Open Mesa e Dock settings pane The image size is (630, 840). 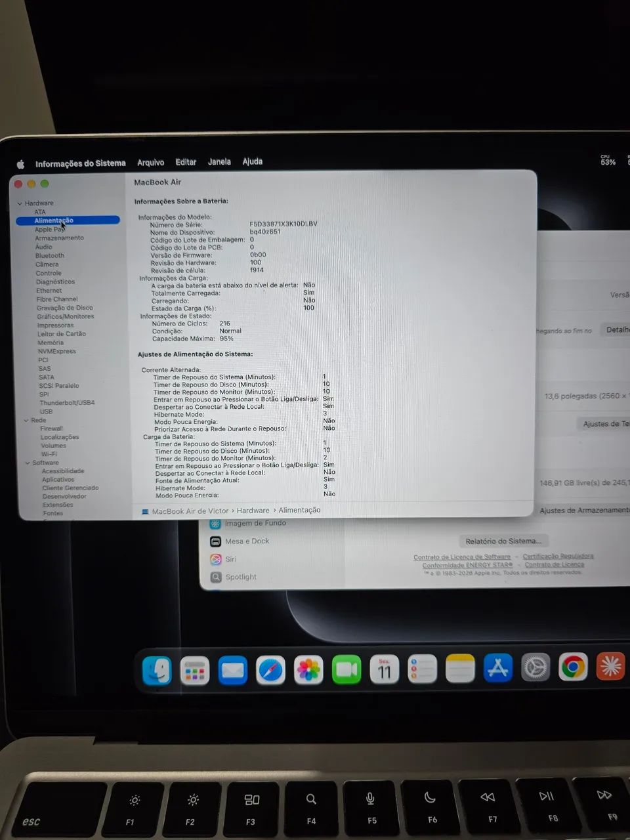click(247, 541)
